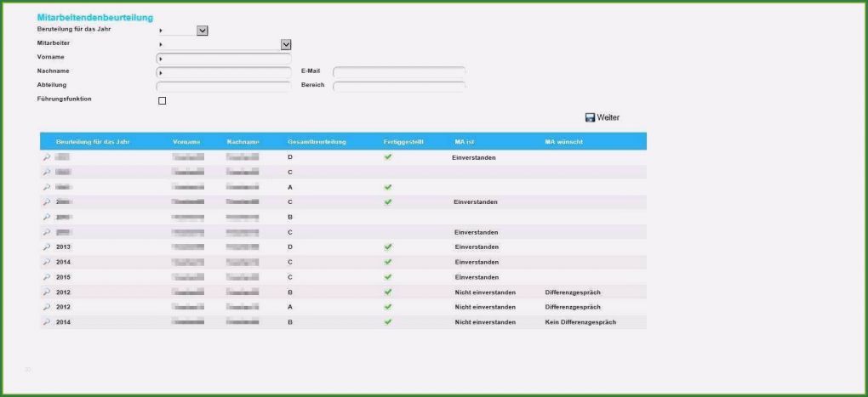Screen dimensions: 868x397
Task: Toggle the Führungsfunktion checkbox
Action: pyautogui.click(x=162, y=101)
